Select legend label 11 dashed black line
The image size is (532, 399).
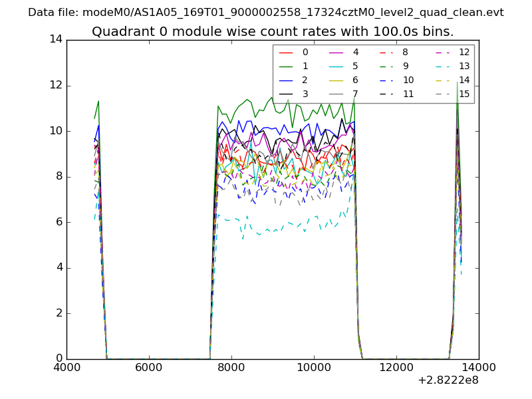(x=408, y=94)
